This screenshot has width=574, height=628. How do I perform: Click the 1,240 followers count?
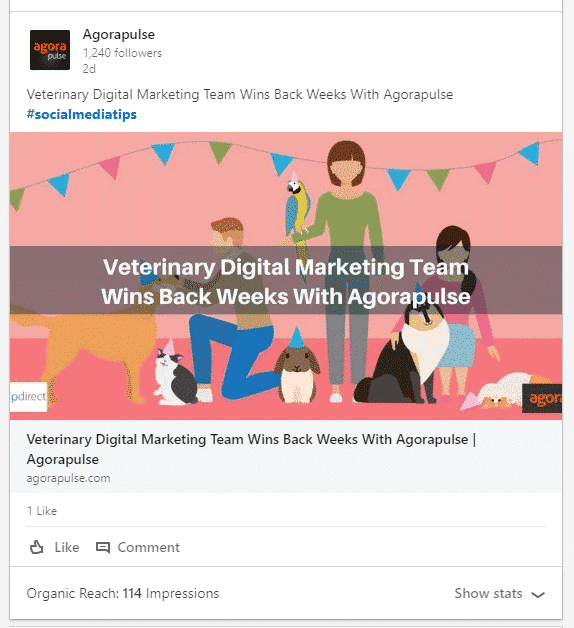tap(122, 53)
